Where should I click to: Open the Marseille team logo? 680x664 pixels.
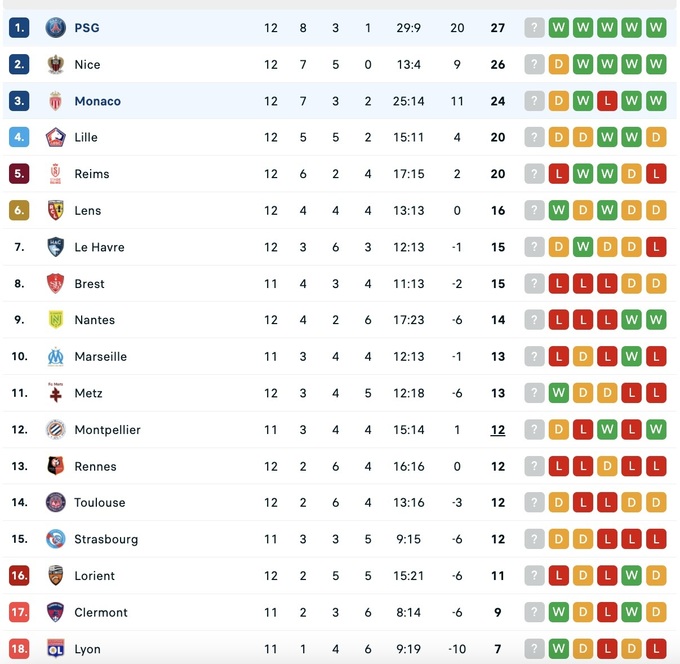tap(55, 357)
